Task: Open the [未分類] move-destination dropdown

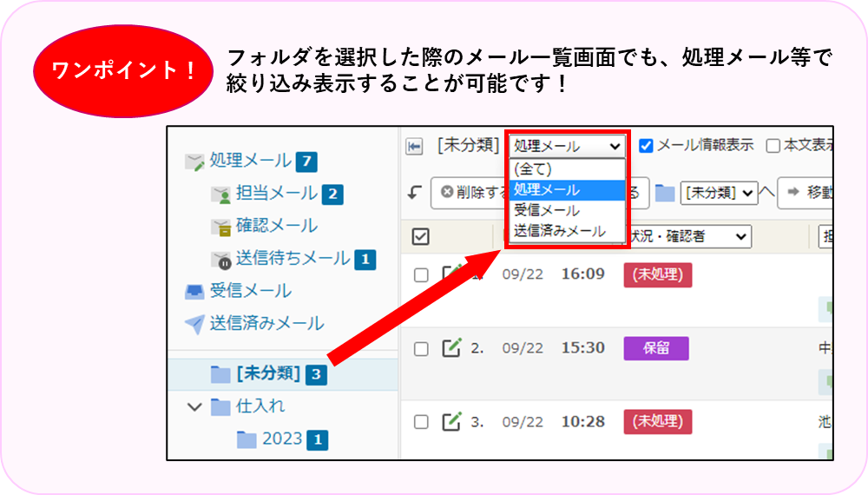Action: point(719,193)
